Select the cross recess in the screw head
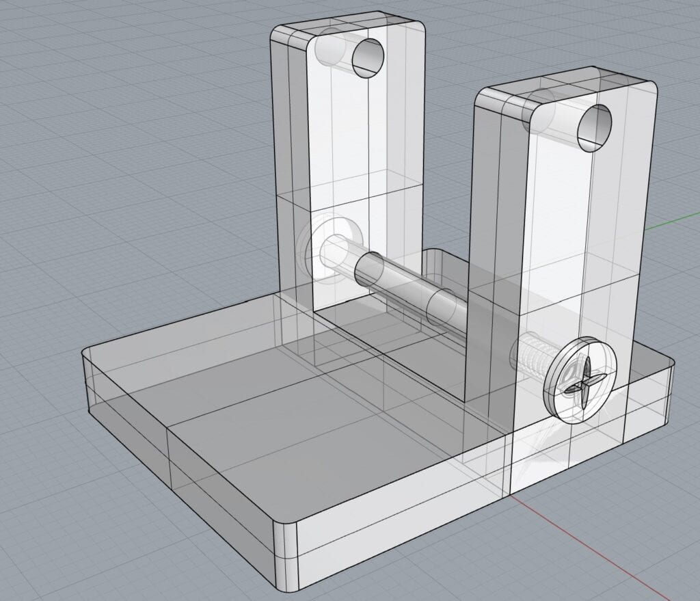Image resolution: width=700 pixels, height=601 pixels. pos(579,383)
